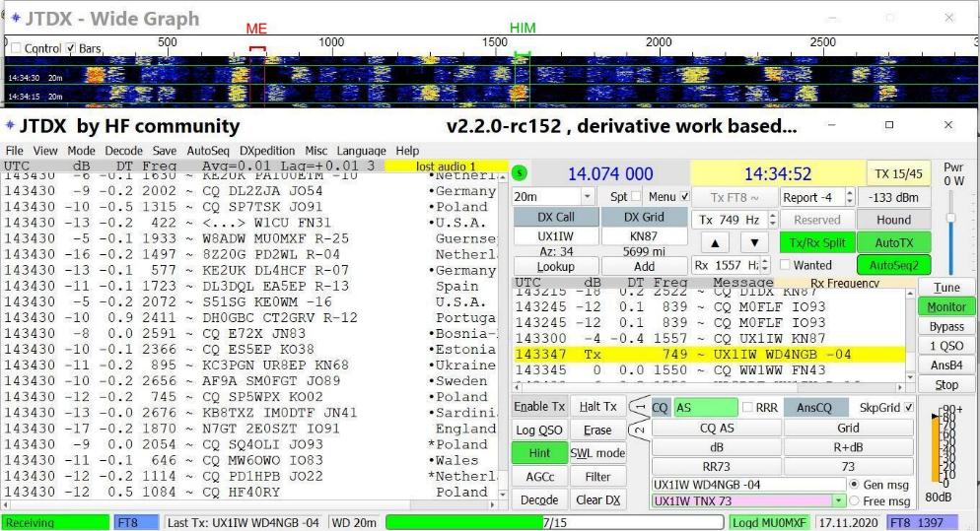Toggle the Tx/Rx Split button
Image resolution: width=980 pixels, height=531 pixels.
(x=817, y=243)
